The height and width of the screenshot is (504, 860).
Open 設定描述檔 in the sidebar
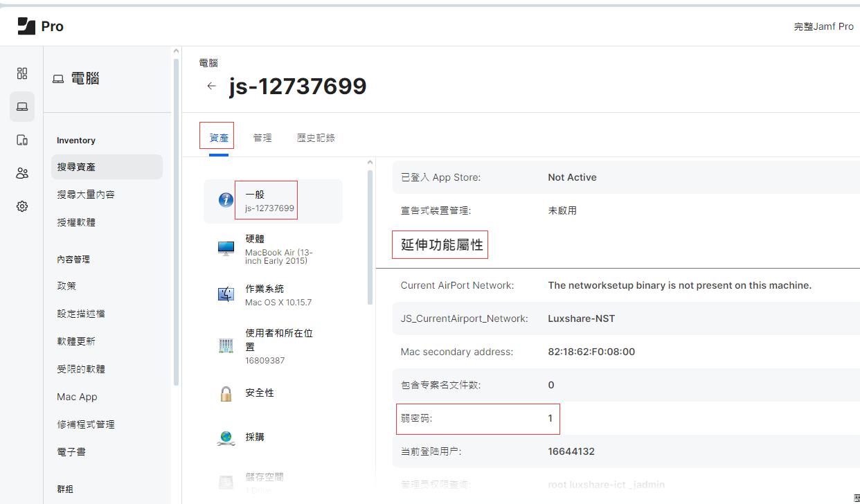click(x=81, y=314)
